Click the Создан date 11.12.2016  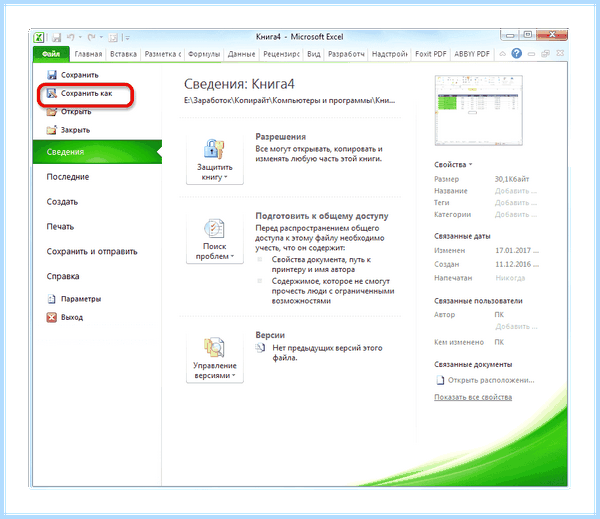[517, 264]
